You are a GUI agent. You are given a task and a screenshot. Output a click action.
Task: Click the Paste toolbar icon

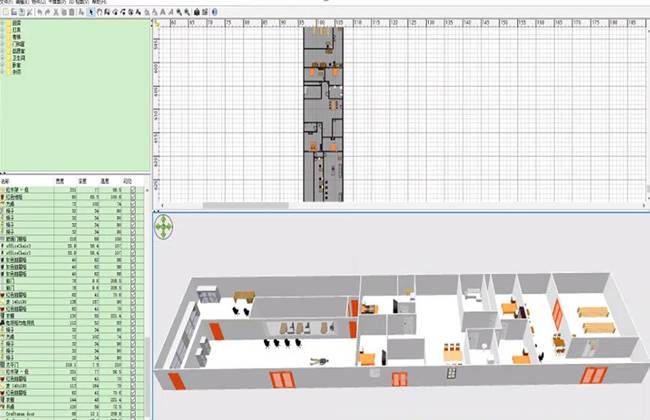[x=72, y=12]
